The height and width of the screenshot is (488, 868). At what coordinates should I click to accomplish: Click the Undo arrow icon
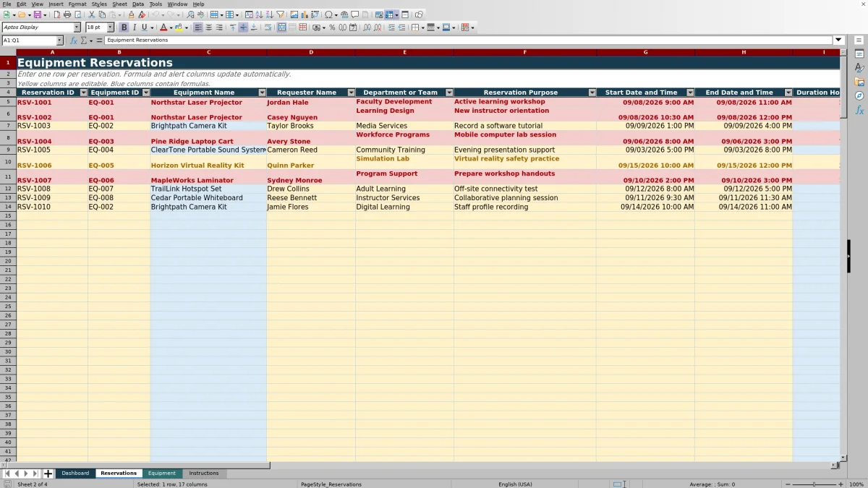(x=156, y=14)
